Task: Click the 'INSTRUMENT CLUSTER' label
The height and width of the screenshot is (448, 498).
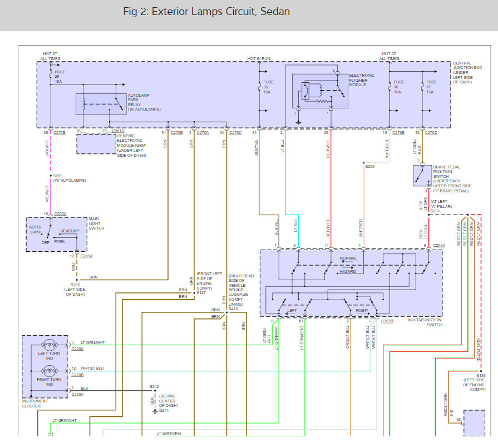Action: 35,404
